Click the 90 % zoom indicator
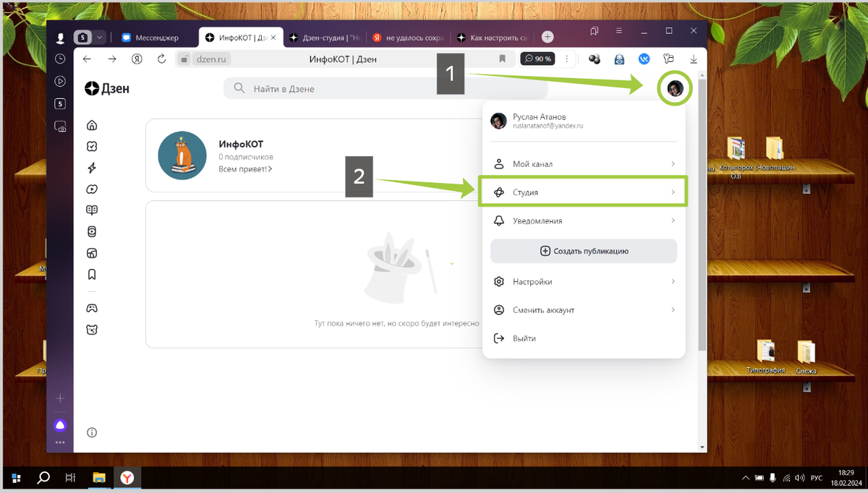This screenshot has height=493, width=868. click(539, 59)
